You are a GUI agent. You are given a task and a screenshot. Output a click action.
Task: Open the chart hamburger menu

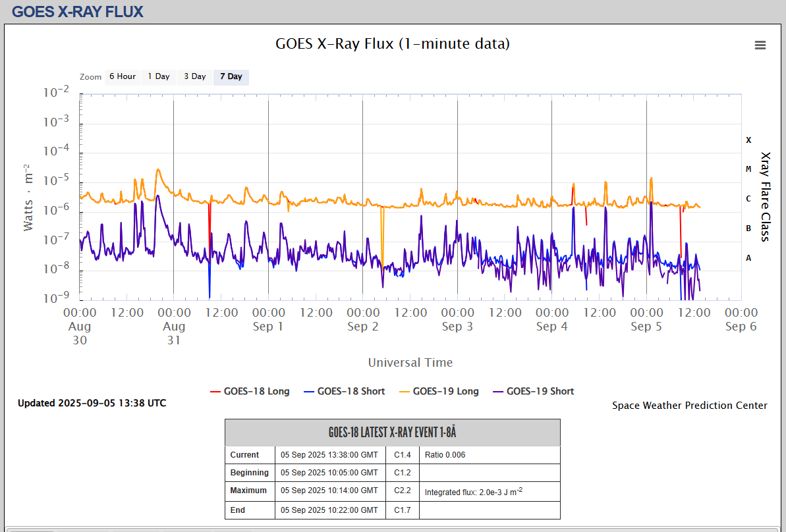point(760,45)
